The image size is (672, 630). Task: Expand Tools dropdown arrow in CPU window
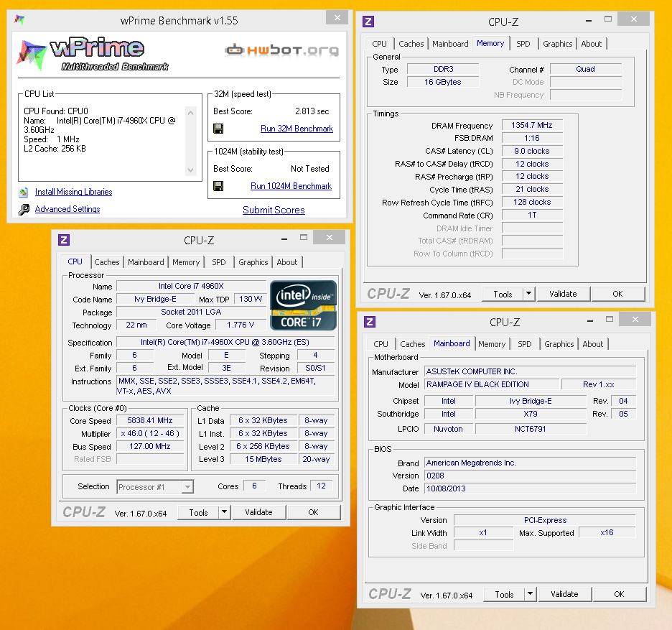pos(224,512)
